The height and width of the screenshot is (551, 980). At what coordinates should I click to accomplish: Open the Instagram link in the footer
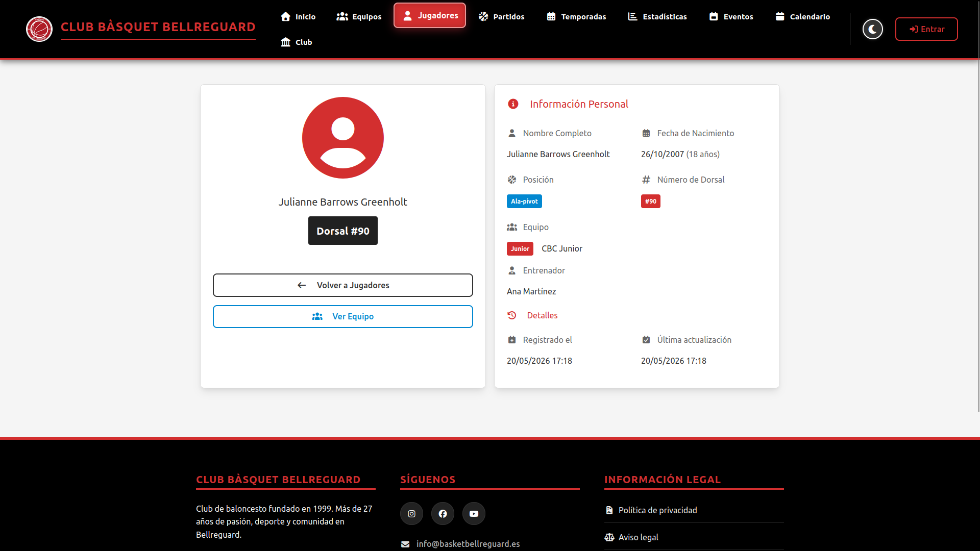coord(411,513)
